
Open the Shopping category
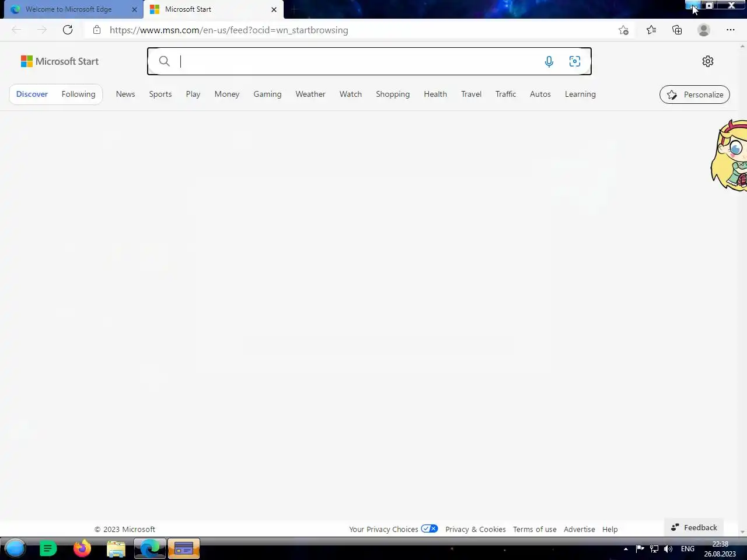(x=393, y=94)
